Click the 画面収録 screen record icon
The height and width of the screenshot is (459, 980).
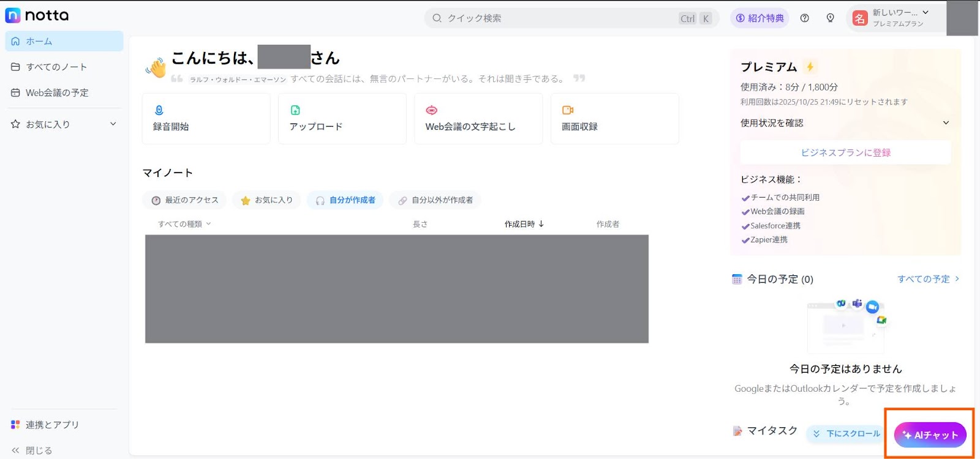pyautogui.click(x=568, y=110)
